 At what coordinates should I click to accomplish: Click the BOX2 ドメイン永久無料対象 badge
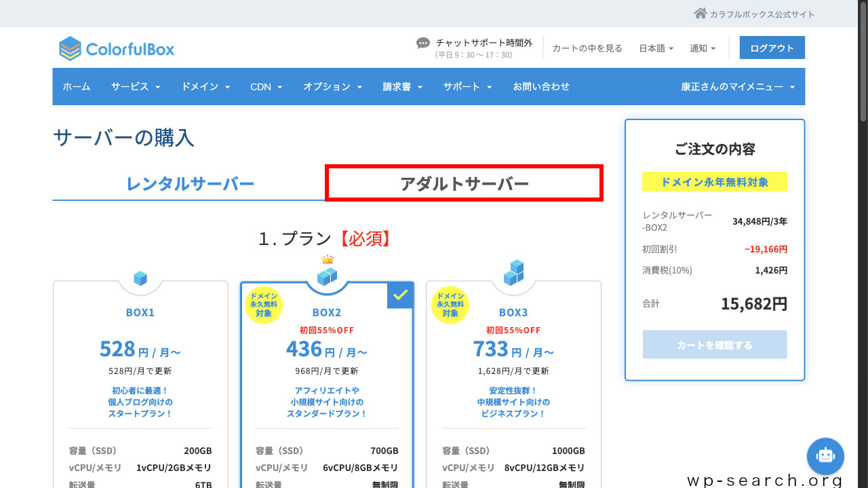264,305
